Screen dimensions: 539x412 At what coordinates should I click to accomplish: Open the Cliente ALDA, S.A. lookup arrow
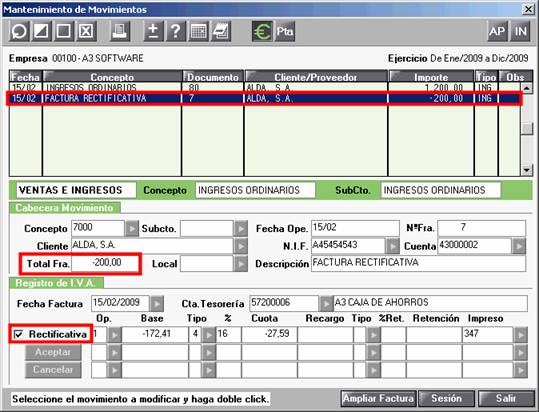[241, 246]
